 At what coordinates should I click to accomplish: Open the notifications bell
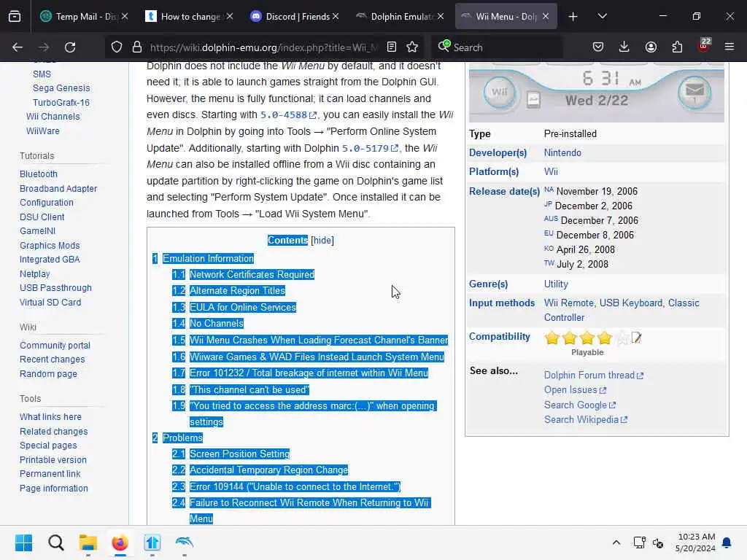pos(727,542)
